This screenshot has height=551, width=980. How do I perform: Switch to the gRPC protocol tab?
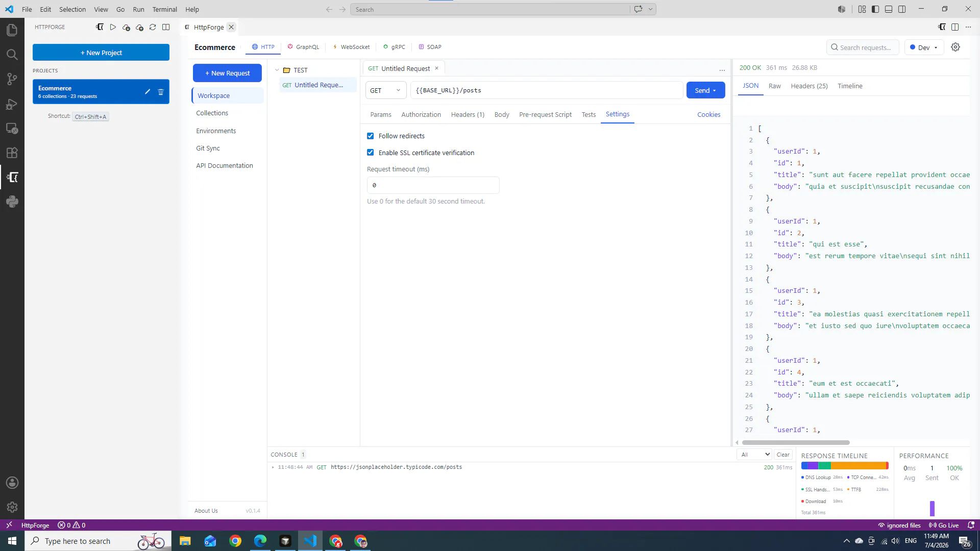[394, 47]
